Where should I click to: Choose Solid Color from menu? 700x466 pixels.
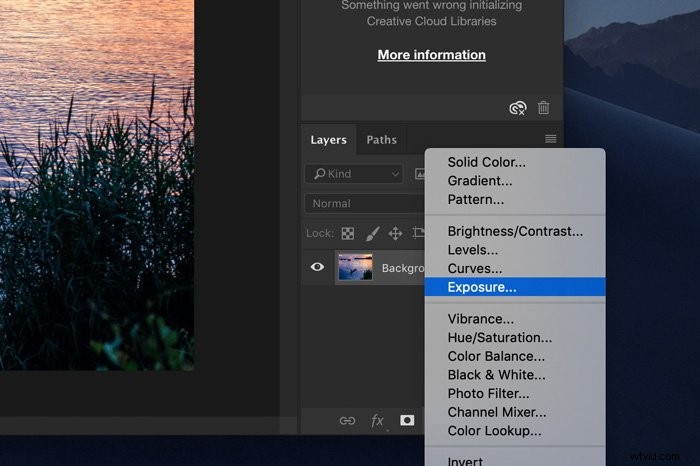click(515, 162)
